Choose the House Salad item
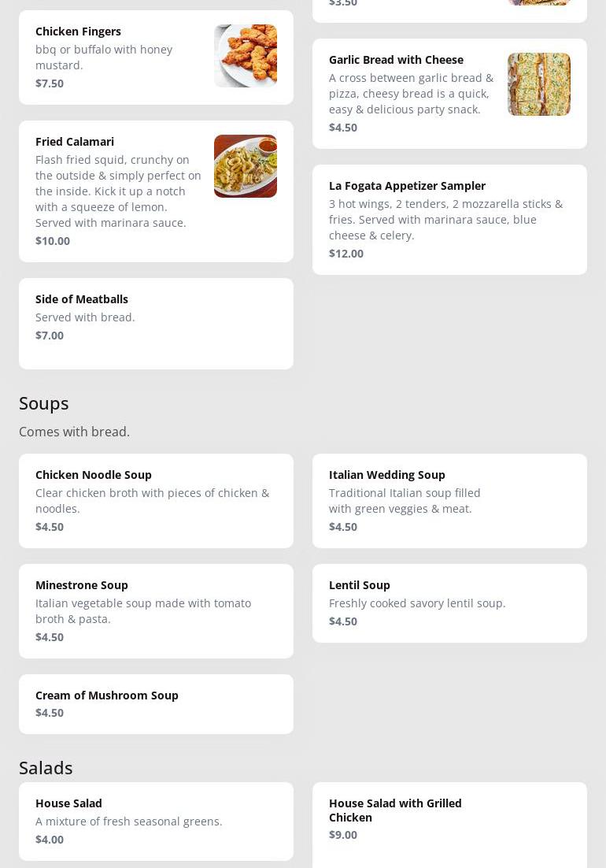 [x=69, y=803]
